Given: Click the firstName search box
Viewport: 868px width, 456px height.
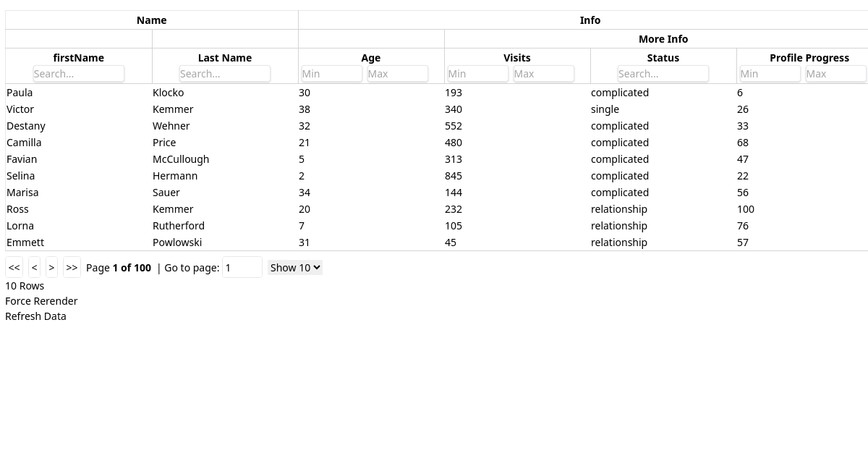Looking at the screenshot, I should click(78, 73).
